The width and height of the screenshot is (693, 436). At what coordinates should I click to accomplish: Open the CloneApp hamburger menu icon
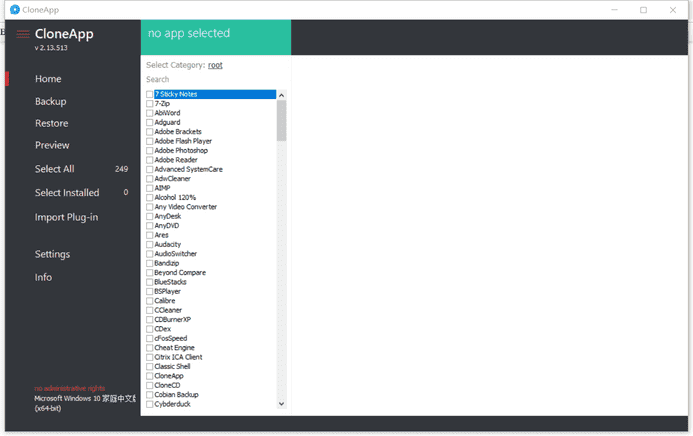pos(23,34)
